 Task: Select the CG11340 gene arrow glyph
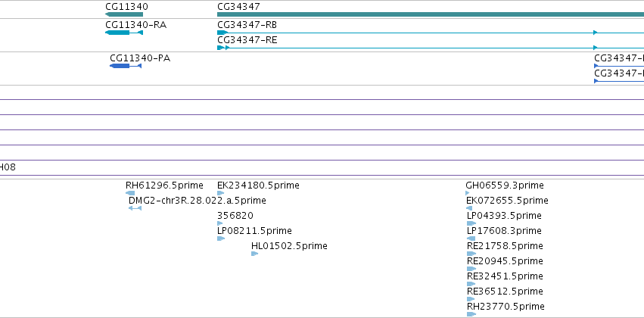pyautogui.click(x=124, y=14)
